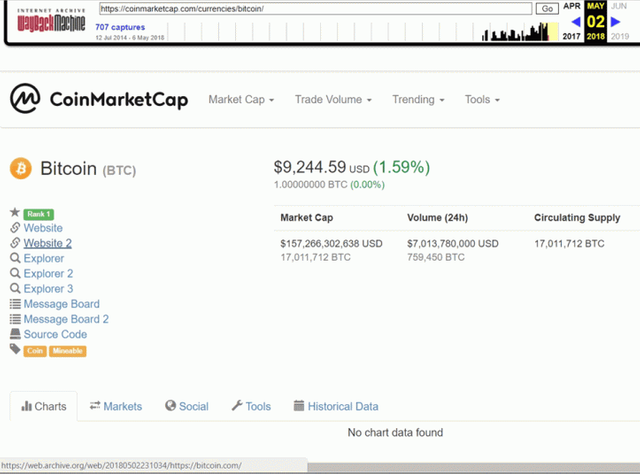Click the 759,450 BTC volume value
Image resolution: width=640 pixels, height=474 pixels.
coord(436,257)
